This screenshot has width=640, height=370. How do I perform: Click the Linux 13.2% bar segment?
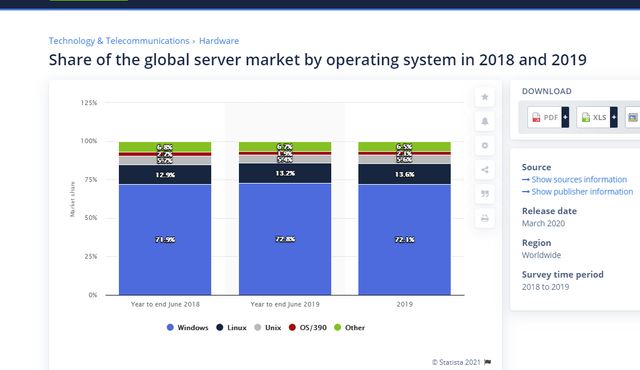click(x=285, y=173)
